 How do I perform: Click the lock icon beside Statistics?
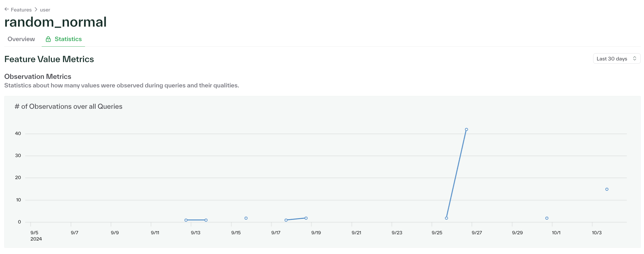pos(48,39)
